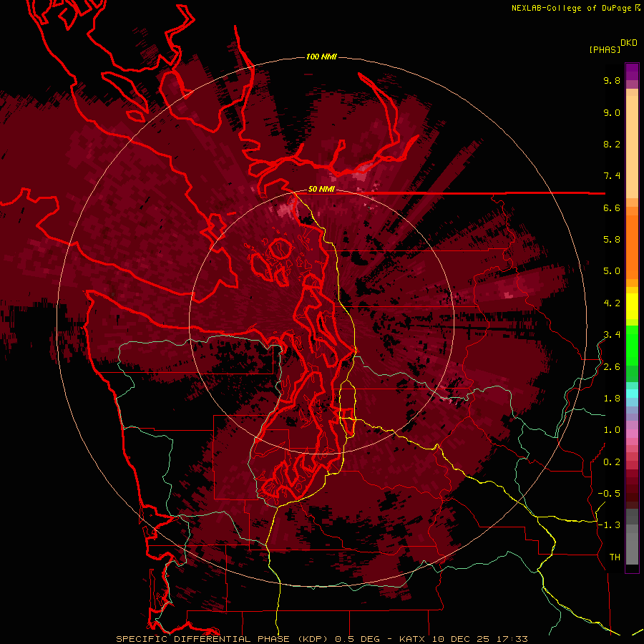Screen dimensions: 644x644
Task: Click the purple top segment of the color bar
Action: click(x=632, y=72)
